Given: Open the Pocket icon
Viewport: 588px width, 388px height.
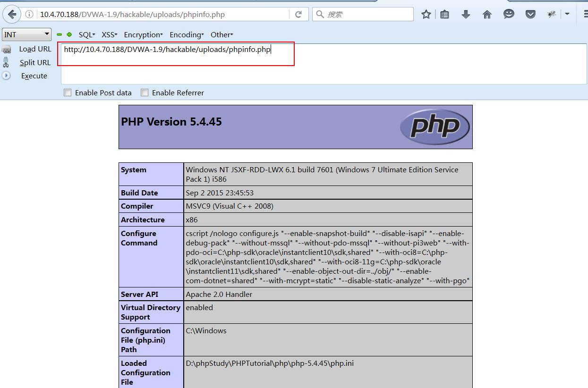Looking at the screenshot, I should pos(530,14).
